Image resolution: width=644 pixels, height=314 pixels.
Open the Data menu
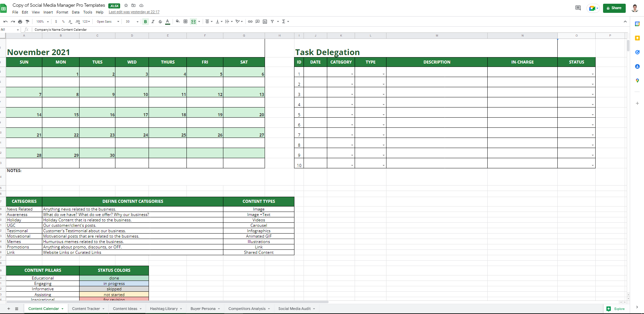pyautogui.click(x=76, y=12)
